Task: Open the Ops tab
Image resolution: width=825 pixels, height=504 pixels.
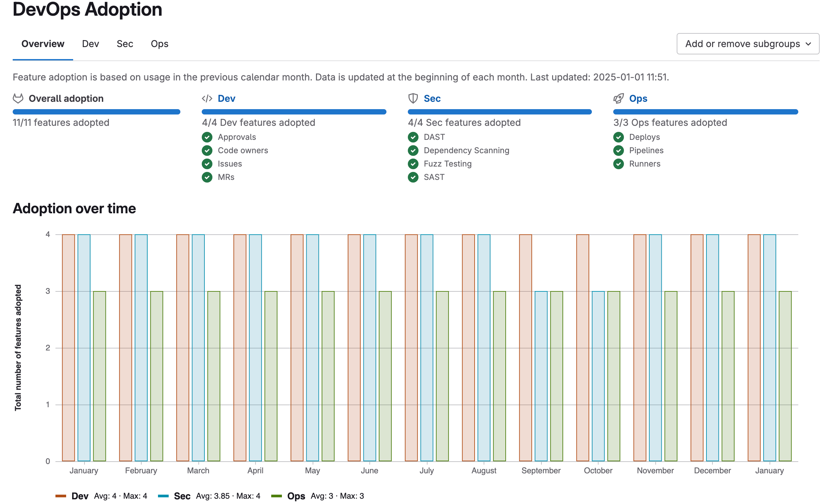Action: [x=160, y=43]
